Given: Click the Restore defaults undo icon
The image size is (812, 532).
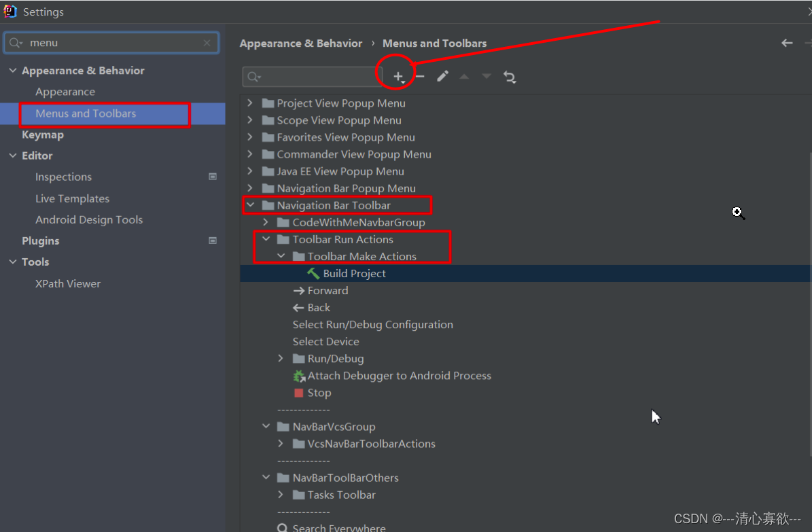Looking at the screenshot, I should [x=510, y=77].
